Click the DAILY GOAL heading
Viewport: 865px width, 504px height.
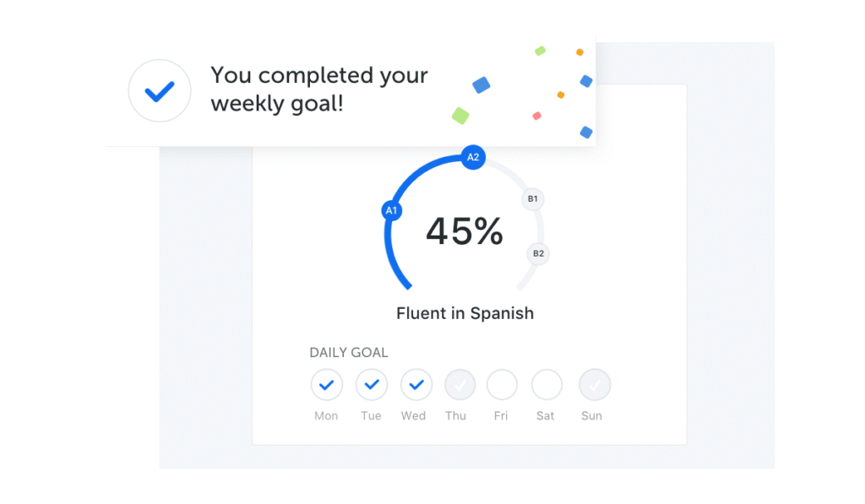pyautogui.click(x=349, y=353)
